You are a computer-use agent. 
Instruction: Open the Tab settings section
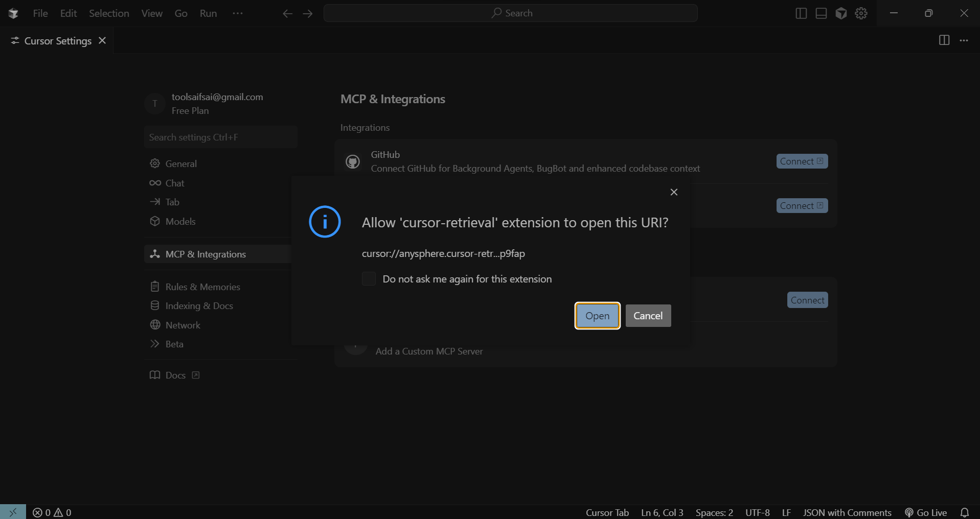coord(172,202)
